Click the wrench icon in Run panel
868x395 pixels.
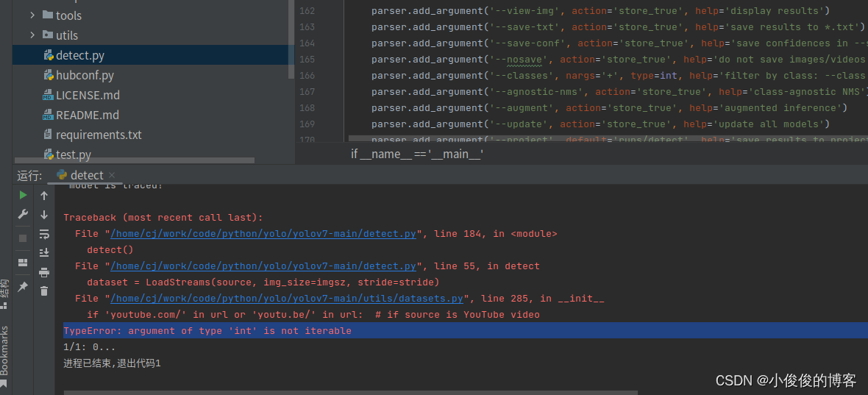[x=23, y=215]
